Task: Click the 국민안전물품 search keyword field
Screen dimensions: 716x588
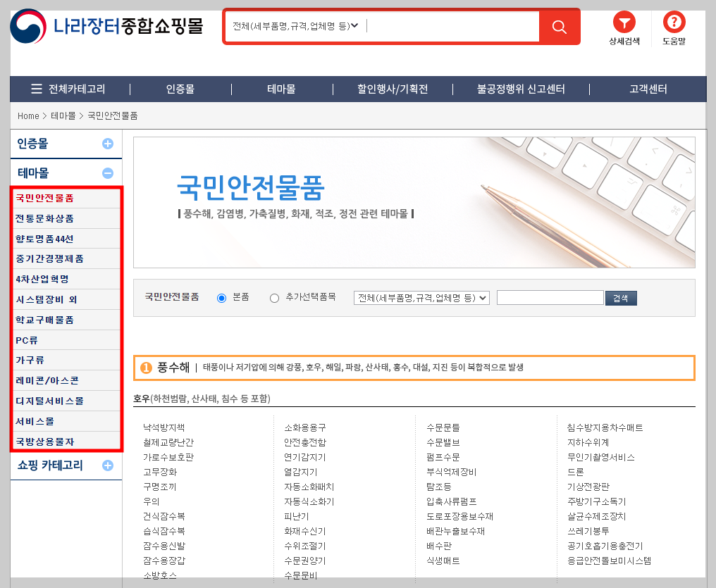Action: (x=550, y=298)
